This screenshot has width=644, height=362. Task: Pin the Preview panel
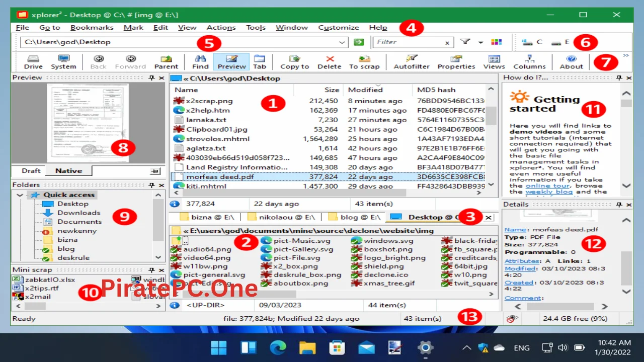tap(151, 78)
